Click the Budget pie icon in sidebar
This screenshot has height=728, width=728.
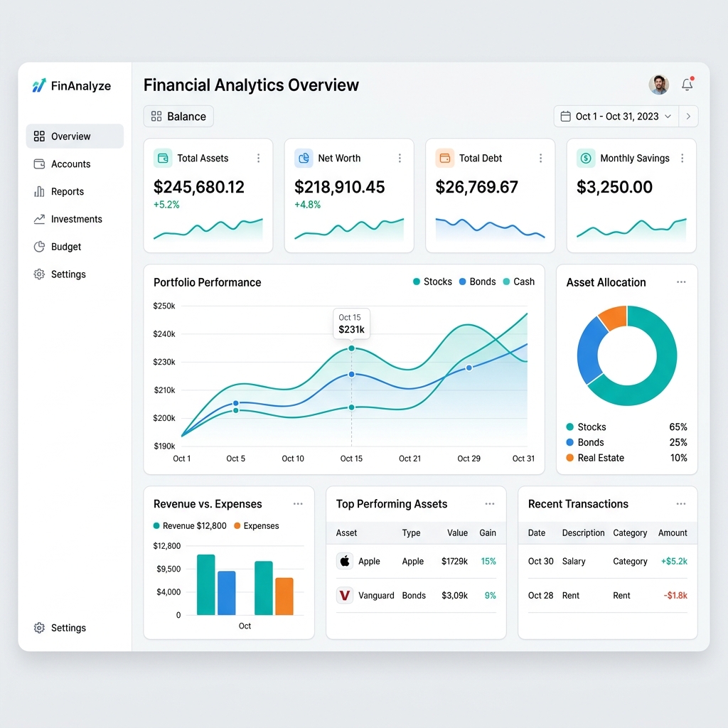tap(40, 247)
